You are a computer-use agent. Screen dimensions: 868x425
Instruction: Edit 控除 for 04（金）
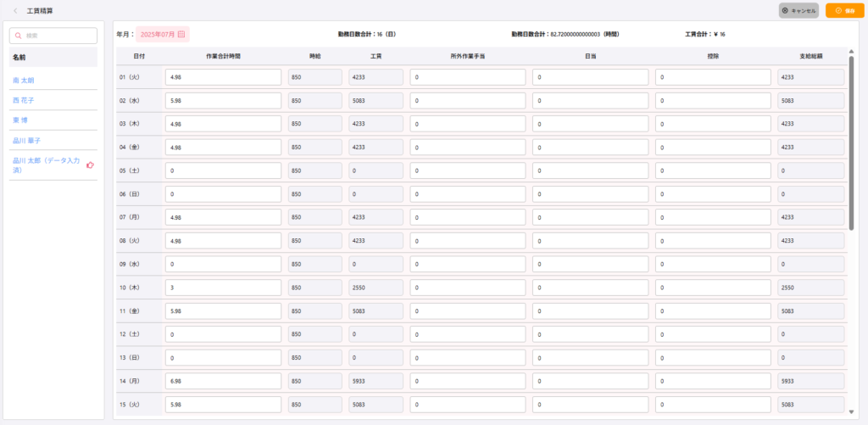click(x=713, y=148)
